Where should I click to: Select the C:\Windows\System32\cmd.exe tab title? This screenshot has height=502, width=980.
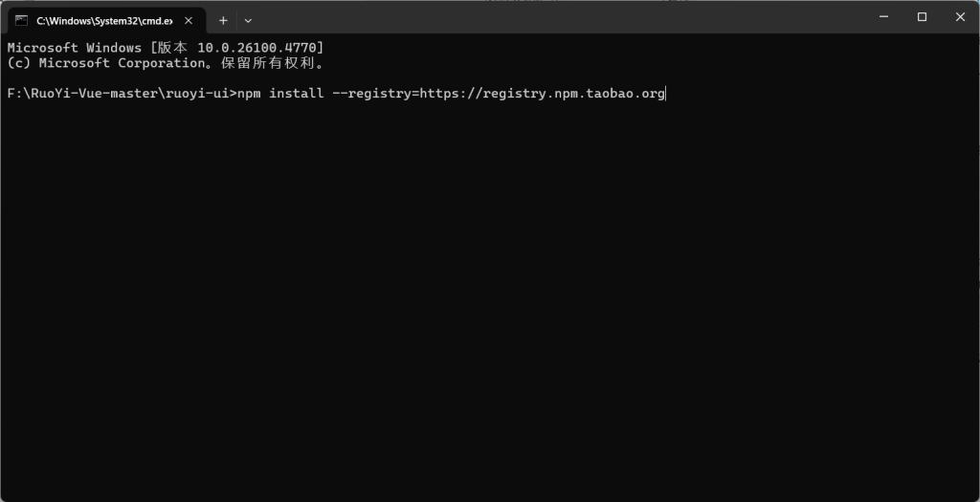104,20
